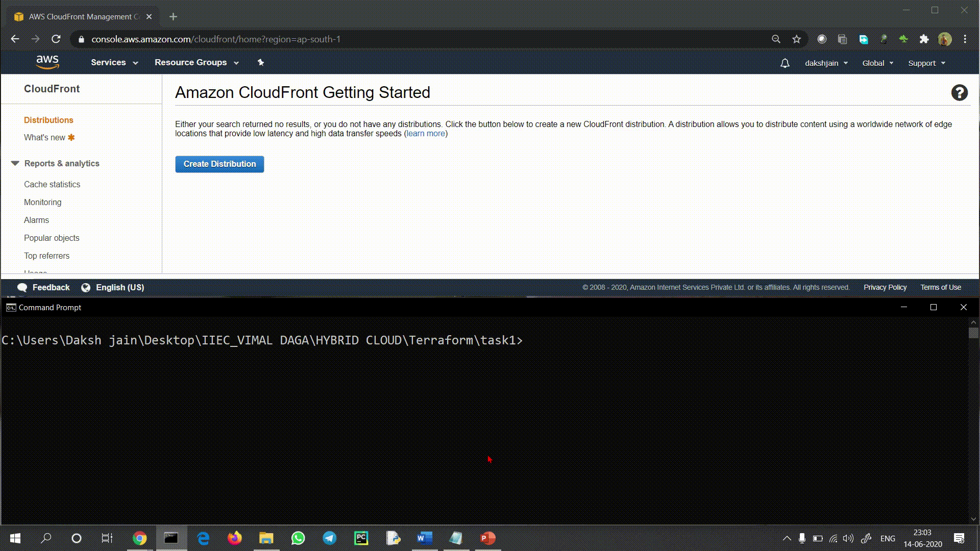The width and height of the screenshot is (980, 551).
Task: Follow the 'learn more' link
Action: pos(426,134)
